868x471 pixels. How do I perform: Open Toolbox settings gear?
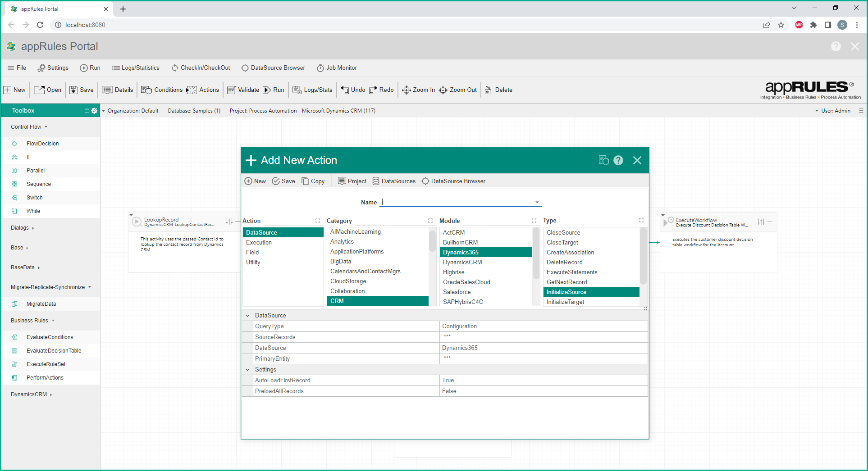(x=94, y=111)
